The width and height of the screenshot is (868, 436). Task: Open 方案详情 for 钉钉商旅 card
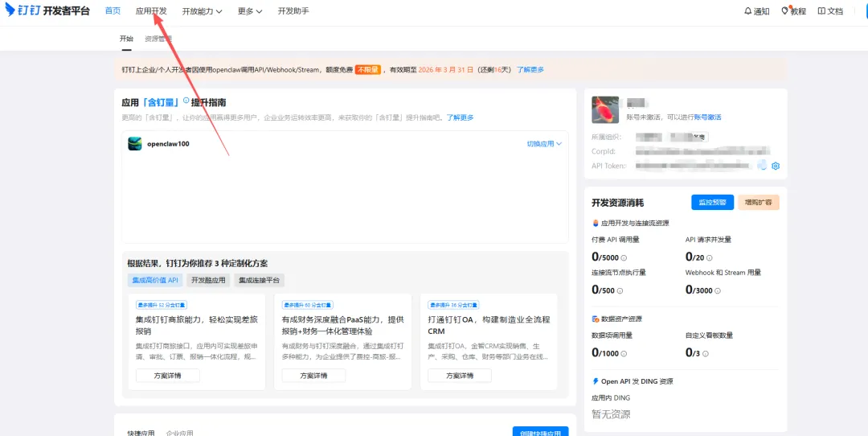click(168, 376)
